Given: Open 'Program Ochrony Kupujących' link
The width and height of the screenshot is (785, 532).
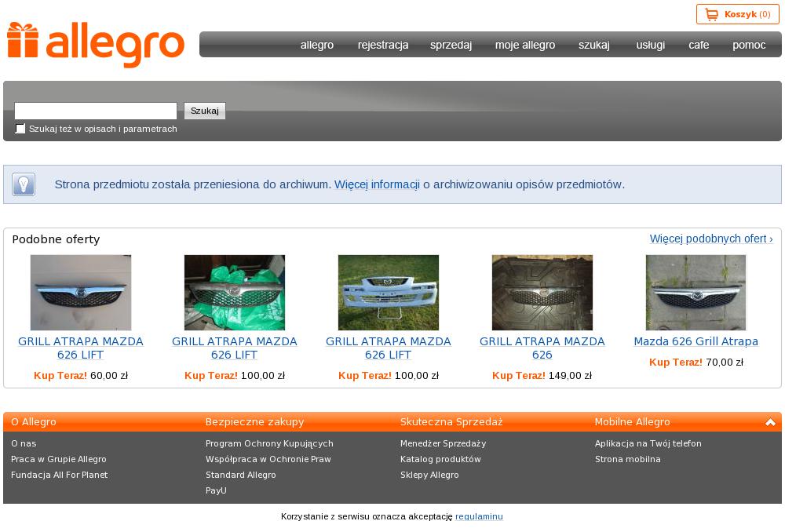Looking at the screenshot, I should point(269,443).
